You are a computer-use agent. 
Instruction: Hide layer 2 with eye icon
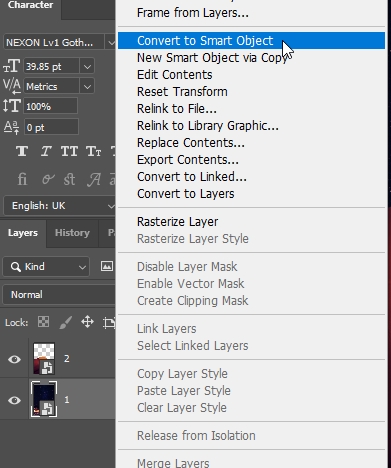tap(14, 359)
